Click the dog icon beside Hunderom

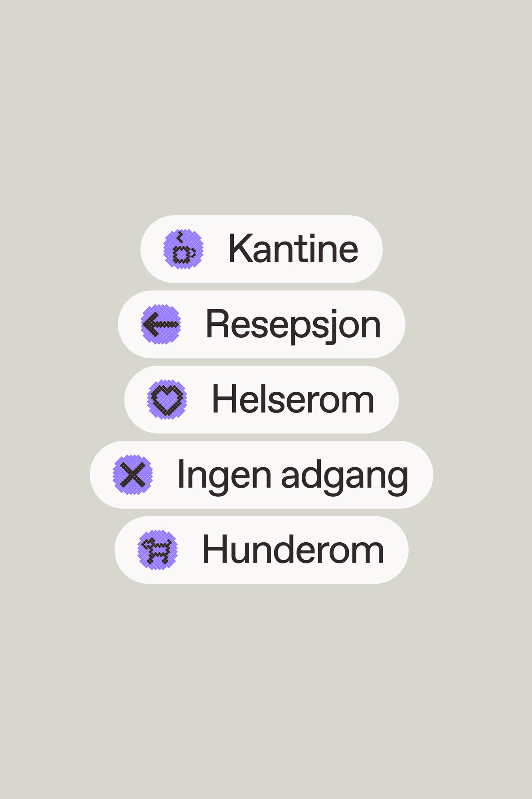pos(157,550)
